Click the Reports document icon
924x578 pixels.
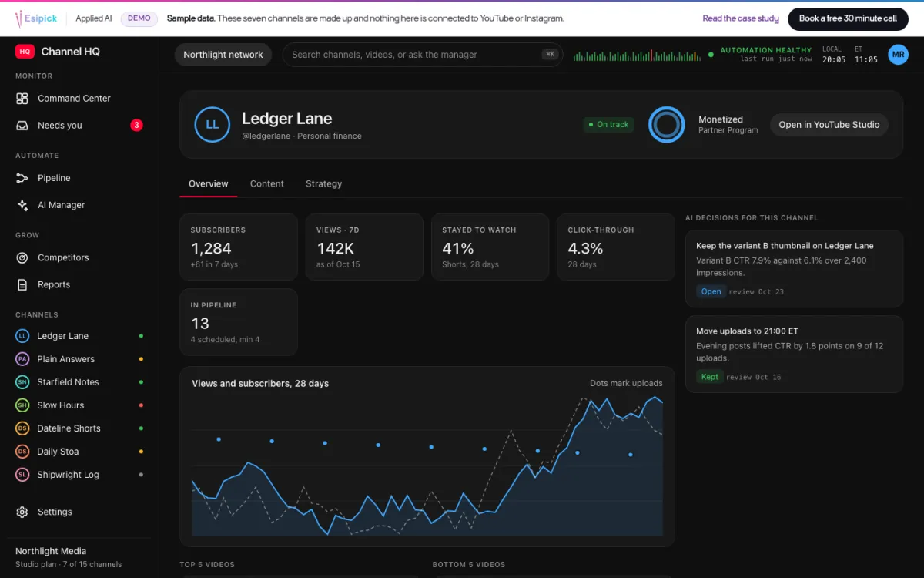click(22, 285)
